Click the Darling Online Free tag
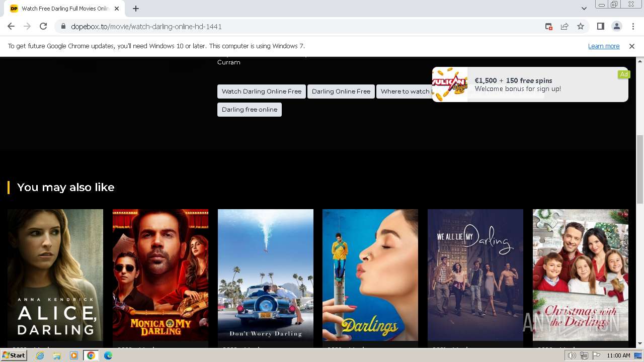 341,92
